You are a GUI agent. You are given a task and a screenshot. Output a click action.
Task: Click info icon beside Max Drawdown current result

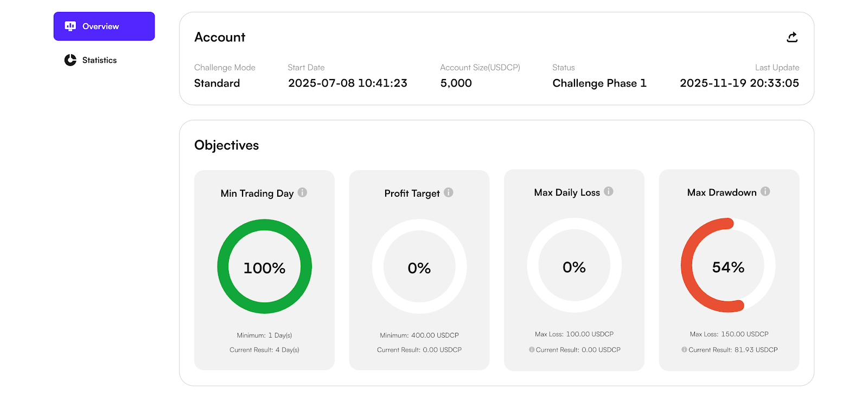click(x=685, y=350)
